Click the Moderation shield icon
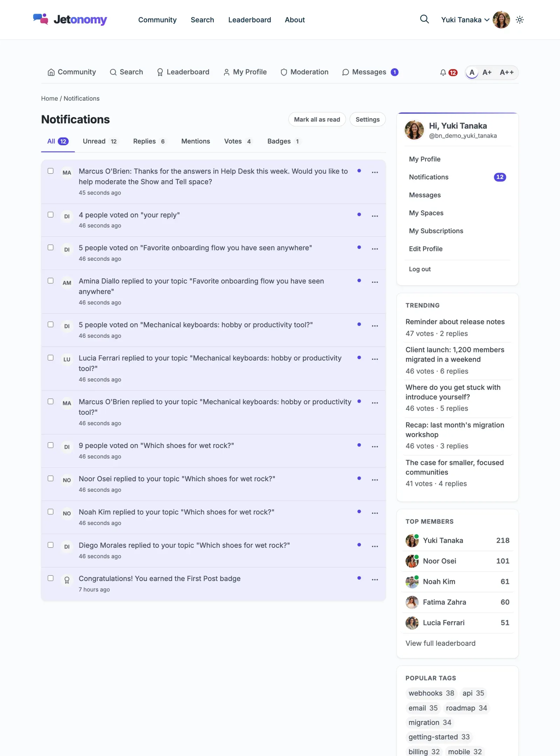The height and width of the screenshot is (756, 560). click(284, 72)
